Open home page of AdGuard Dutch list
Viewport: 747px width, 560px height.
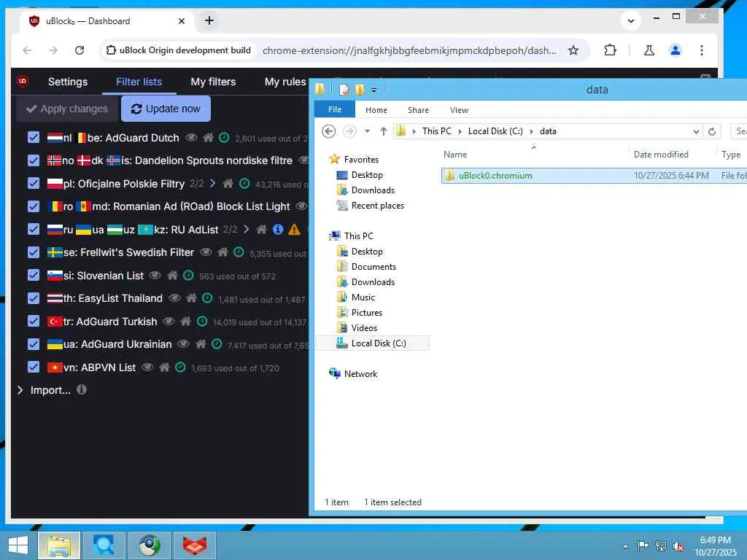pyautogui.click(x=208, y=138)
